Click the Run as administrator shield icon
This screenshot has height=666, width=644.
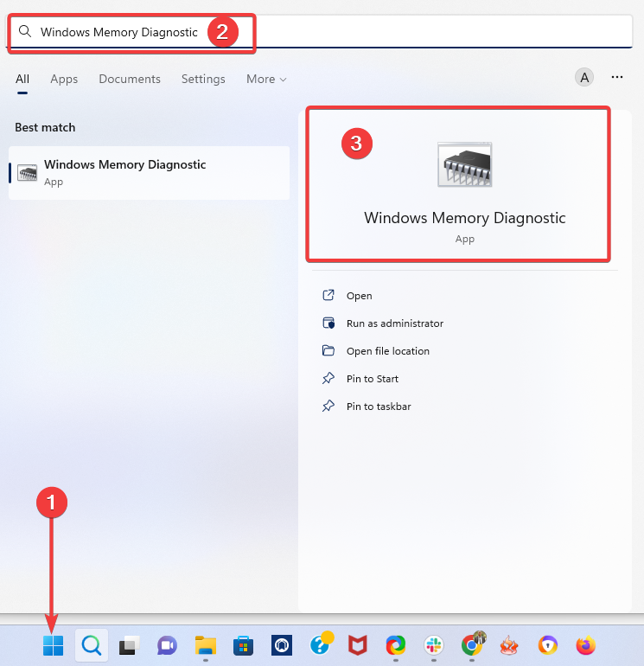pyautogui.click(x=328, y=323)
